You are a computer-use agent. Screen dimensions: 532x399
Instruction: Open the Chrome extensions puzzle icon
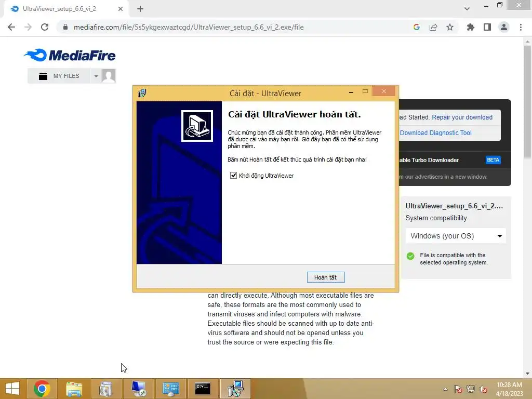(x=471, y=27)
